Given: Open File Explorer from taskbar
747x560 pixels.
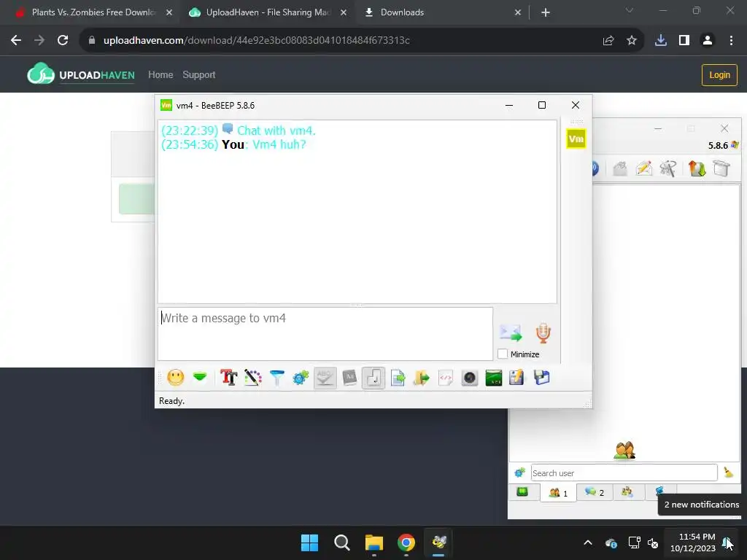Looking at the screenshot, I should click(374, 542).
